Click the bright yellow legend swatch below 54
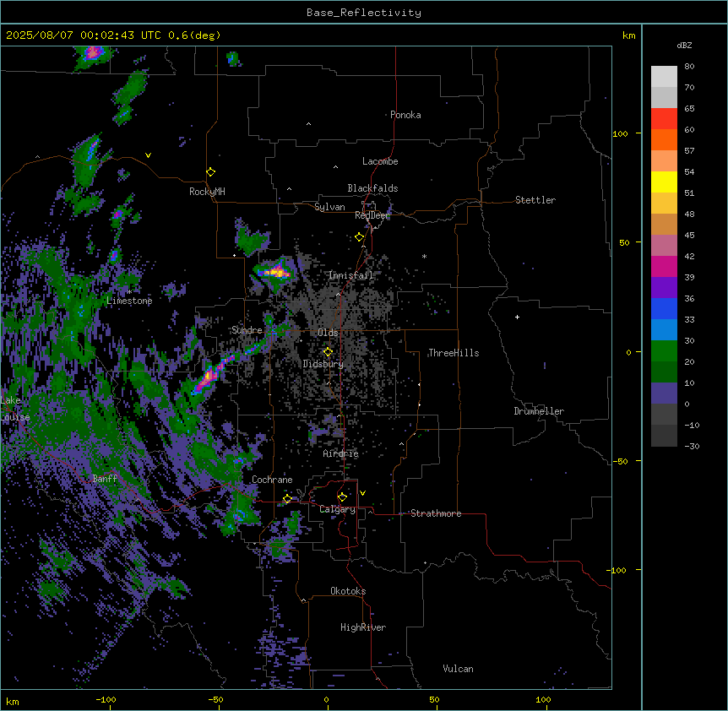The image size is (728, 711). 664,182
